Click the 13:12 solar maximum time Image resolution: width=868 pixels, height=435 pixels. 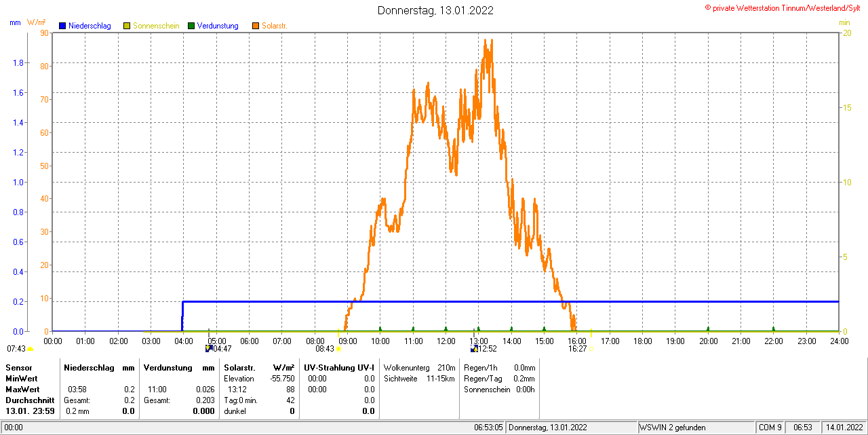[x=237, y=390]
